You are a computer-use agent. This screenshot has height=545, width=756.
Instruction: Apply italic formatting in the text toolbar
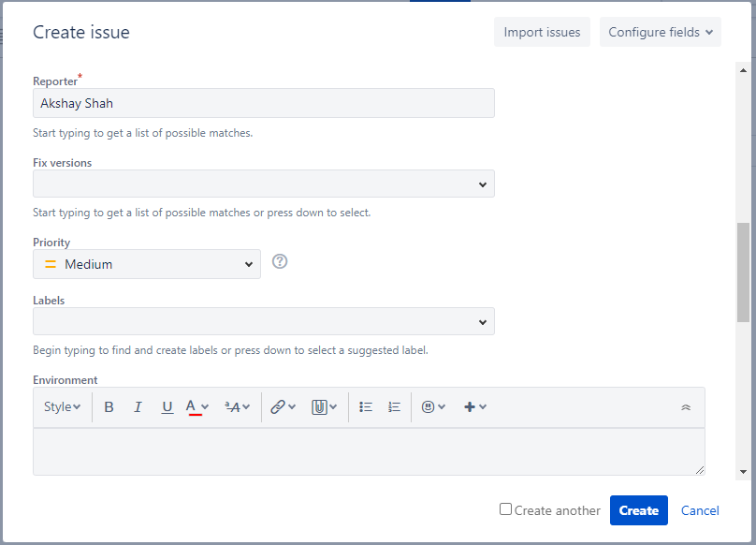138,406
